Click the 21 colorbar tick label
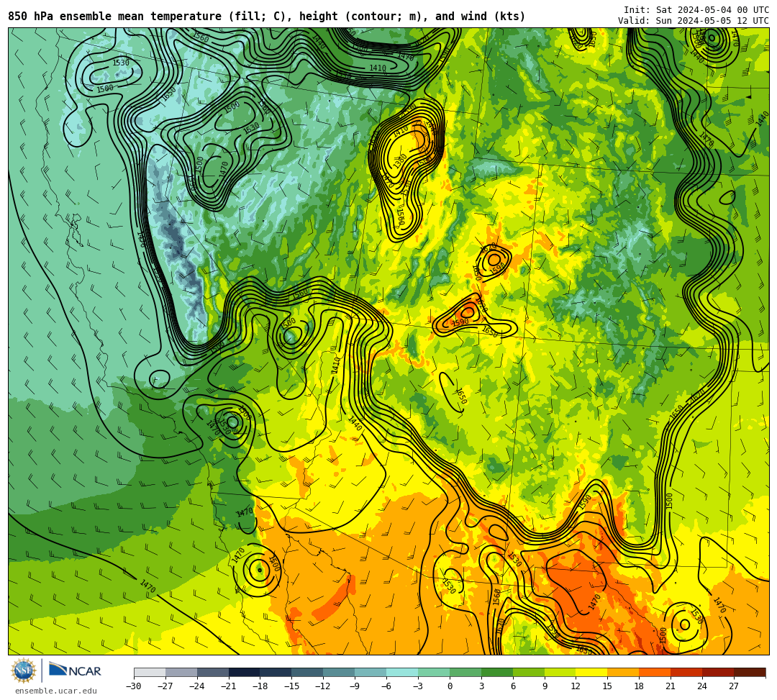This screenshot has height=700, width=777. [671, 686]
